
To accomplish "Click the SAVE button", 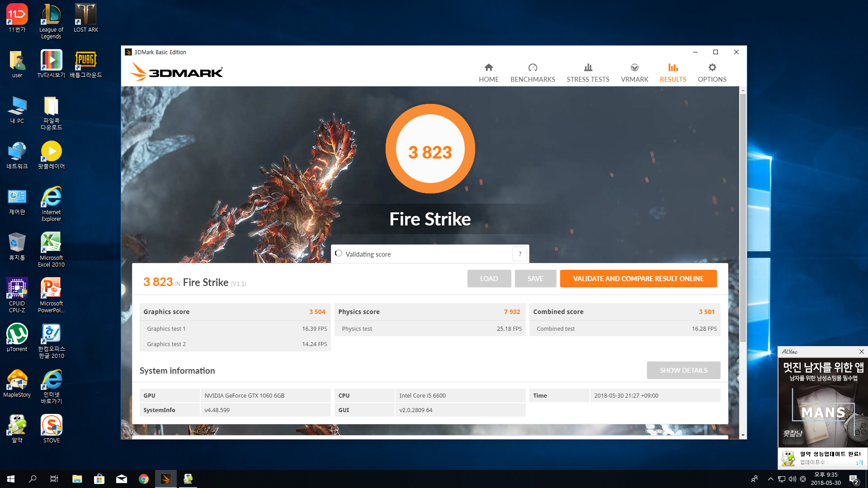I will click(535, 278).
